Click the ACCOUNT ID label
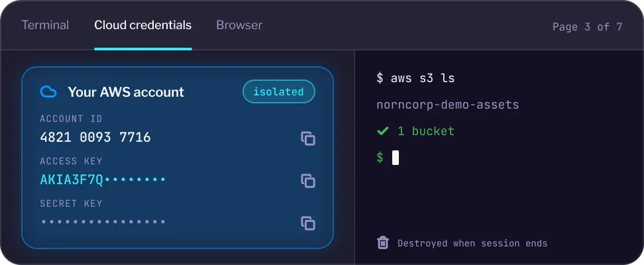This screenshot has width=644, height=265. 71,119
